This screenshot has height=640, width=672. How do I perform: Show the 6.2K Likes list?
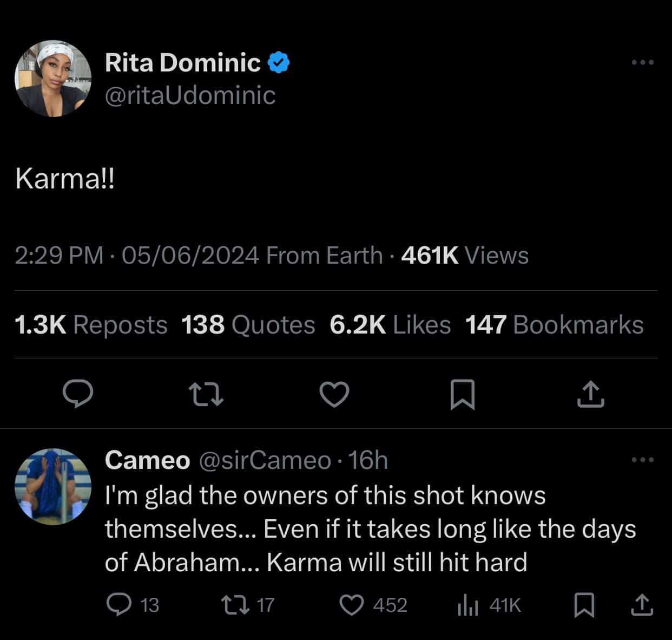390,325
